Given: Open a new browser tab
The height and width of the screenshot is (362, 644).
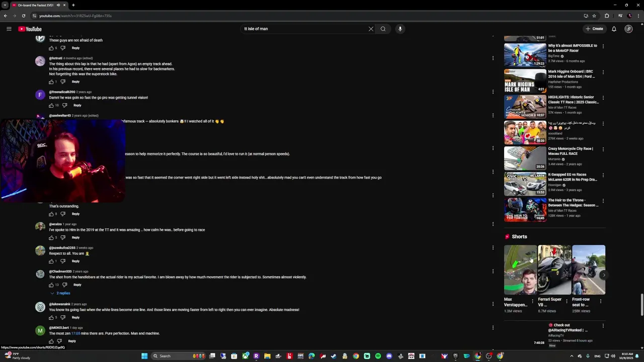Looking at the screenshot, I should (x=73, y=5).
